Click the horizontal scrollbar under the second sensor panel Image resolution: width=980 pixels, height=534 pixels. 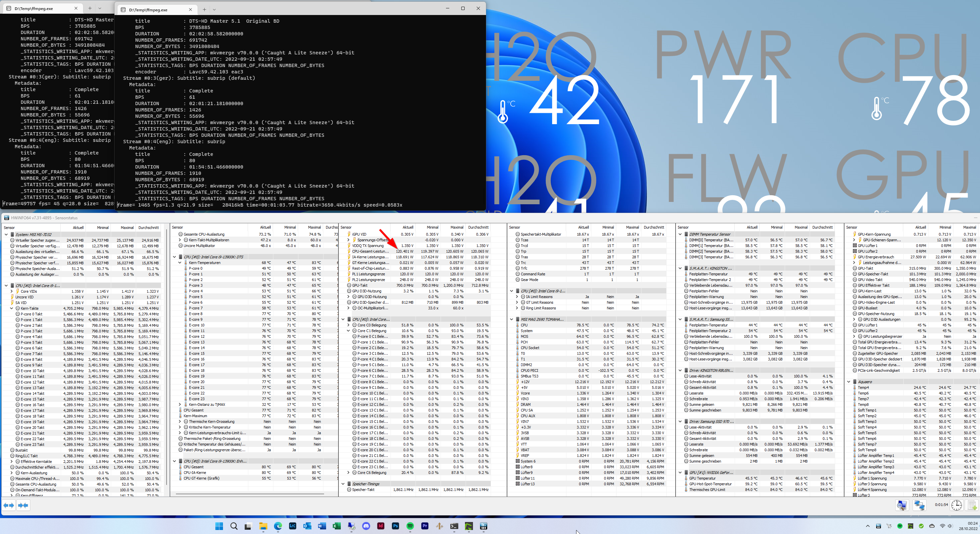tap(250, 494)
